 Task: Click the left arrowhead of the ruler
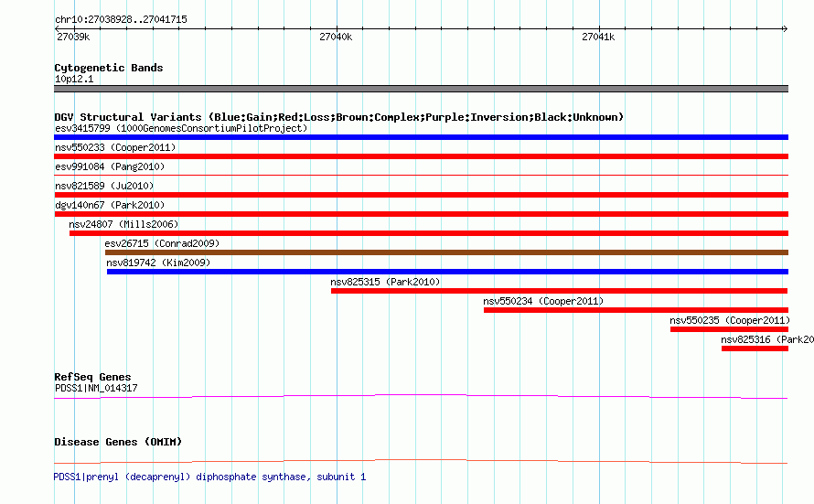(57, 29)
